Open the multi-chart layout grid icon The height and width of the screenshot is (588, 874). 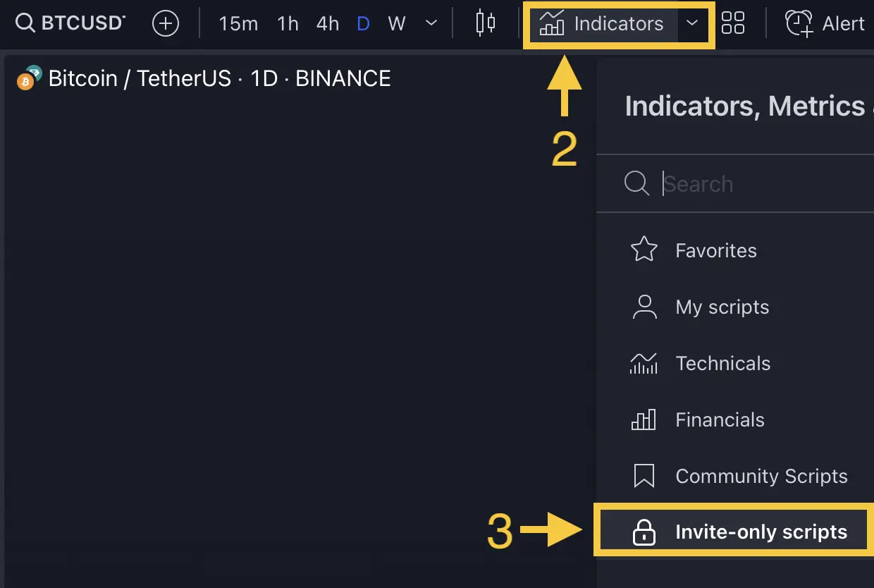pos(733,23)
